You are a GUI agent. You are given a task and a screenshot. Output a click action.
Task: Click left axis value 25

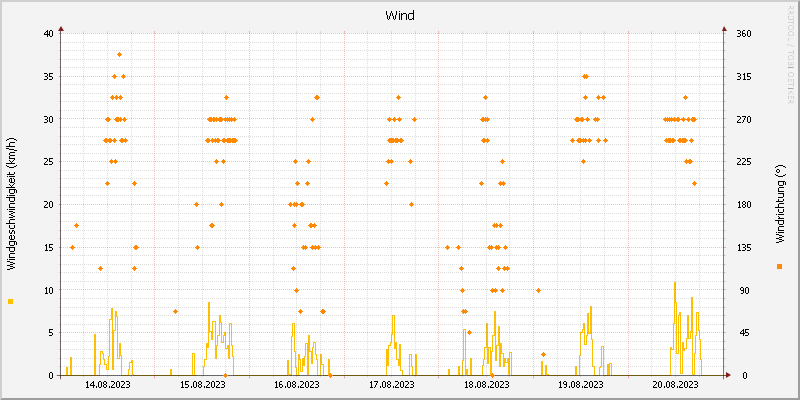tap(48, 162)
